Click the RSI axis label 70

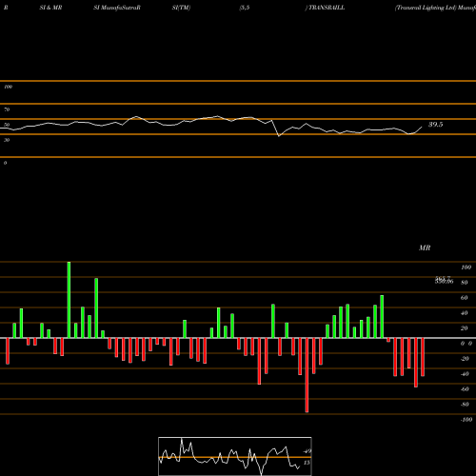[7, 109]
